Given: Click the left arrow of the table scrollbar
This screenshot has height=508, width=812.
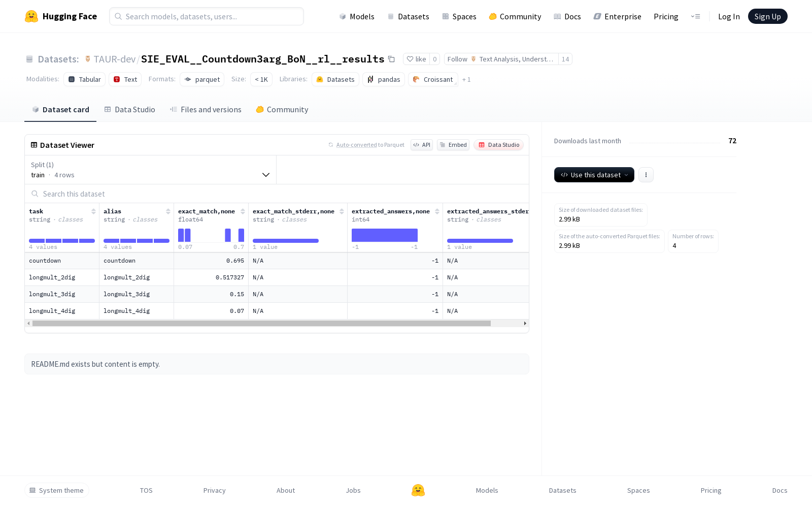Looking at the screenshot, I should tap(28, 323).
